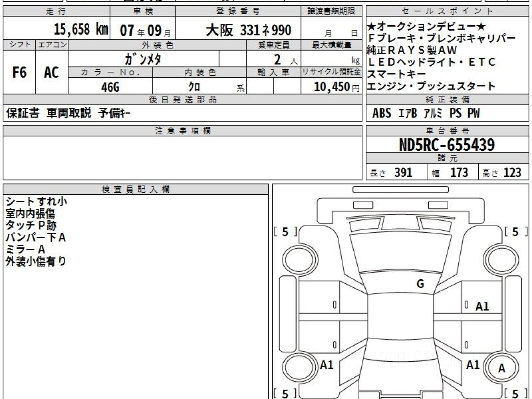This screenshot has height=399, width=532.
Task: Select the スマートキー line
Action: pos(396,74)
